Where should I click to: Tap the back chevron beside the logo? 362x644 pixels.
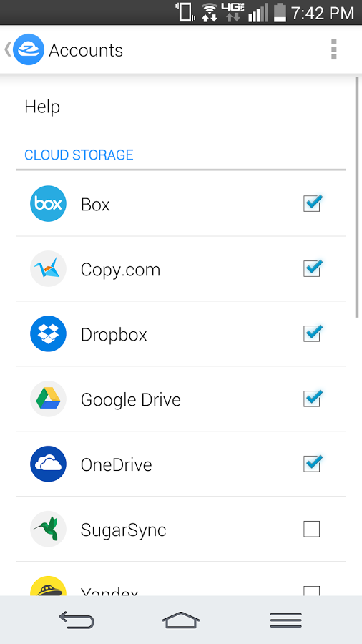[x=7, y=49]
